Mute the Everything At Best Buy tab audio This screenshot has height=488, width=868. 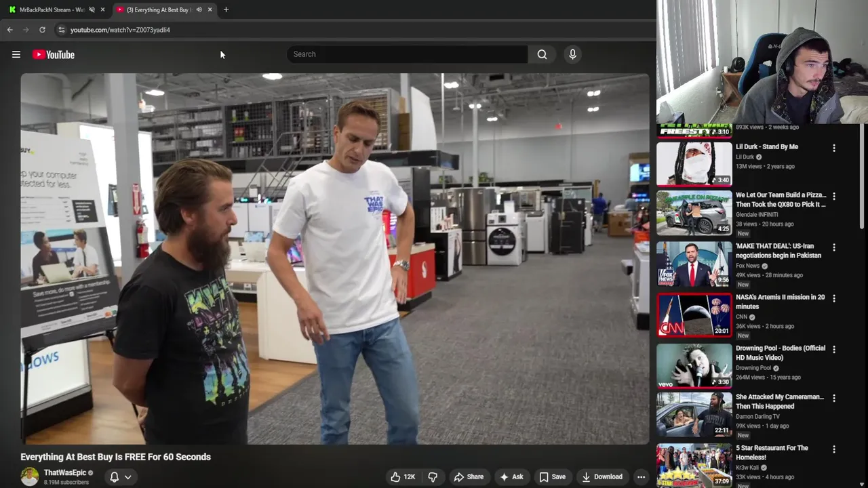(x=199, y=9)
